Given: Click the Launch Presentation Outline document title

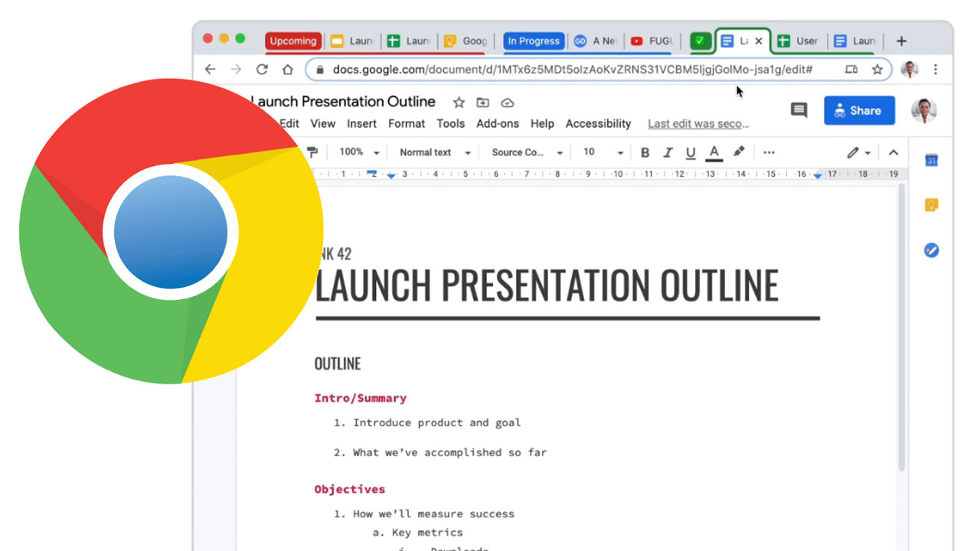Looking at the screenshot, I should (x=343, y=102).
